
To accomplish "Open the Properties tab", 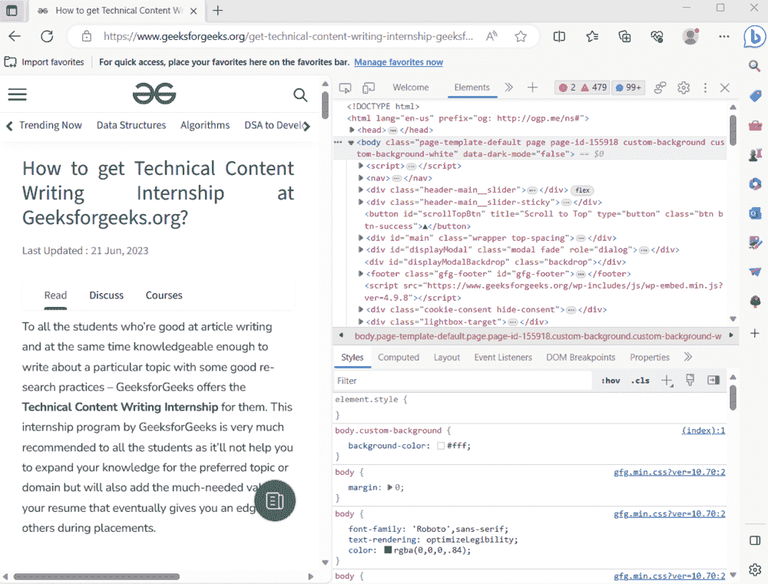I will click(649, 357).
